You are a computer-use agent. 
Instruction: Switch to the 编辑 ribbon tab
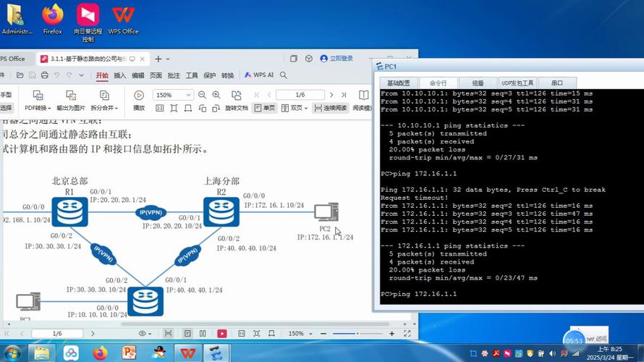(137, 75)
